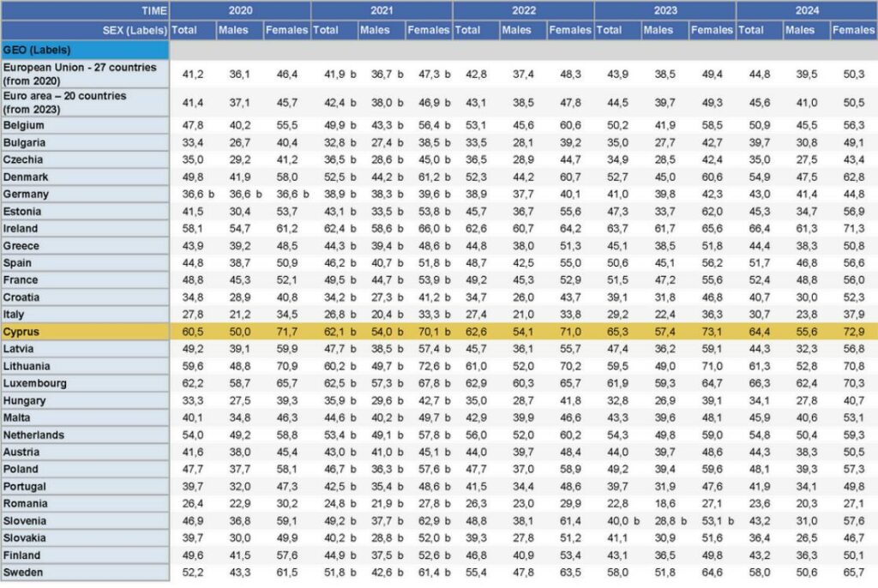Click Cyprus 2024 Females value 72,9
Viewport: 878px width, 588px height.
pos(853,332)
